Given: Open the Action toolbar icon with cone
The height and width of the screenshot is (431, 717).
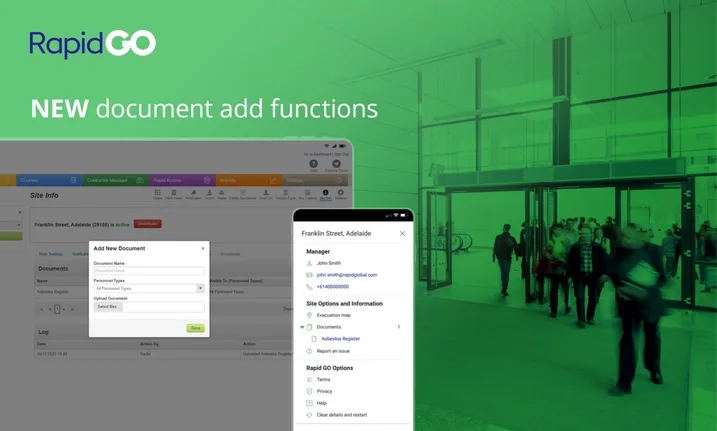Looking at the screenshot, I should pyautogui.click(x=209, y=192).
